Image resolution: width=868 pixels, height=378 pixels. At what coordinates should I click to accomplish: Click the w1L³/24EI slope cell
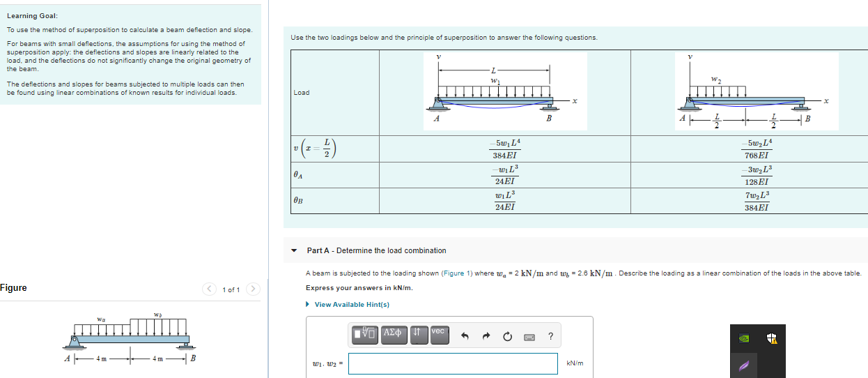pyautogui.click(x=504, y=199)
